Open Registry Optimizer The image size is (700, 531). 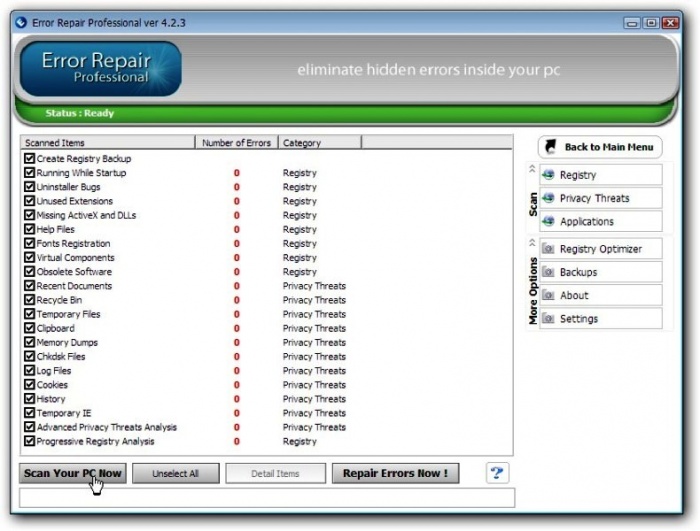click(601, 249)
